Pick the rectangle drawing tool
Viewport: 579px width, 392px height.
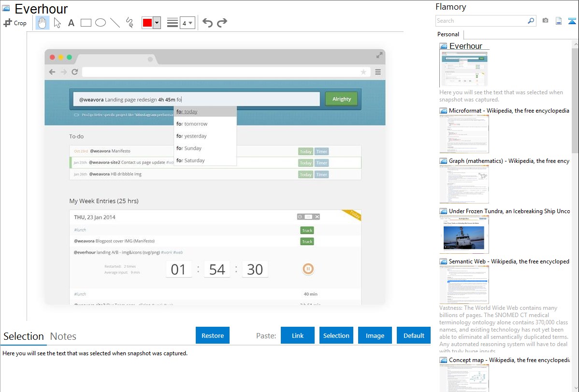pos(86,23)
